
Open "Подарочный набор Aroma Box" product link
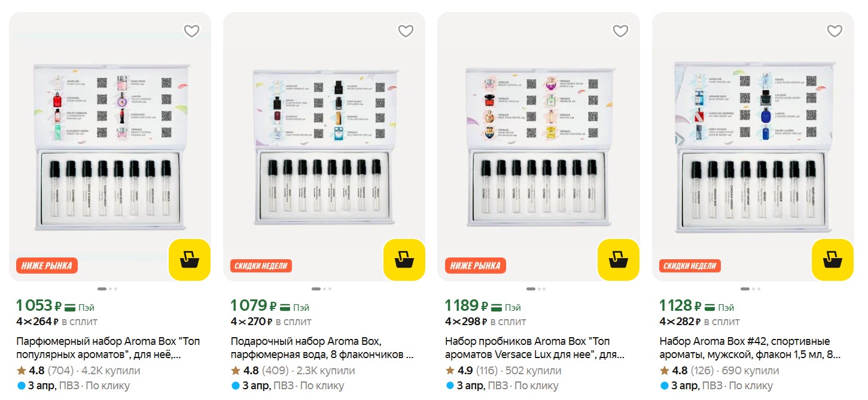pyautogui.click(x=322, y=348)
